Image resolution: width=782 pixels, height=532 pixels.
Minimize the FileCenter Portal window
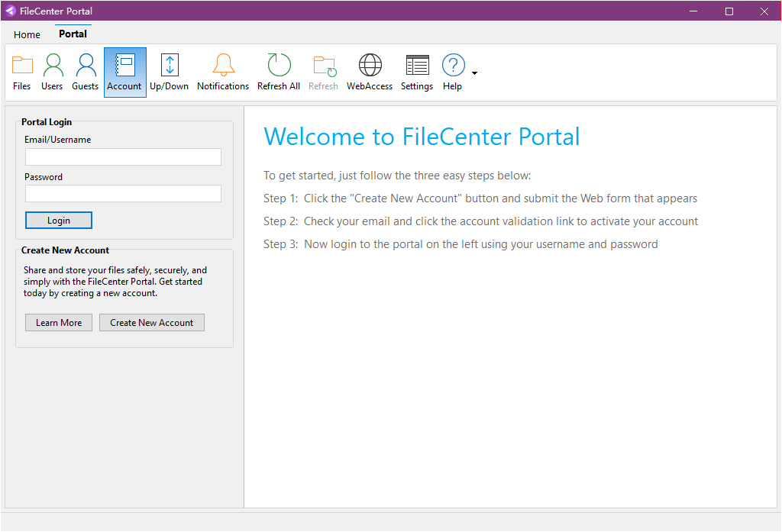(693, 11)
